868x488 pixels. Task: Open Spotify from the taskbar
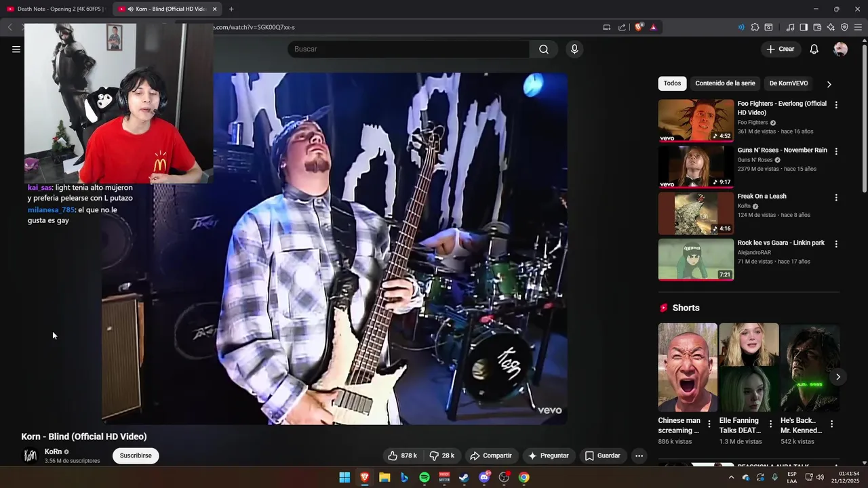(425, 477)
